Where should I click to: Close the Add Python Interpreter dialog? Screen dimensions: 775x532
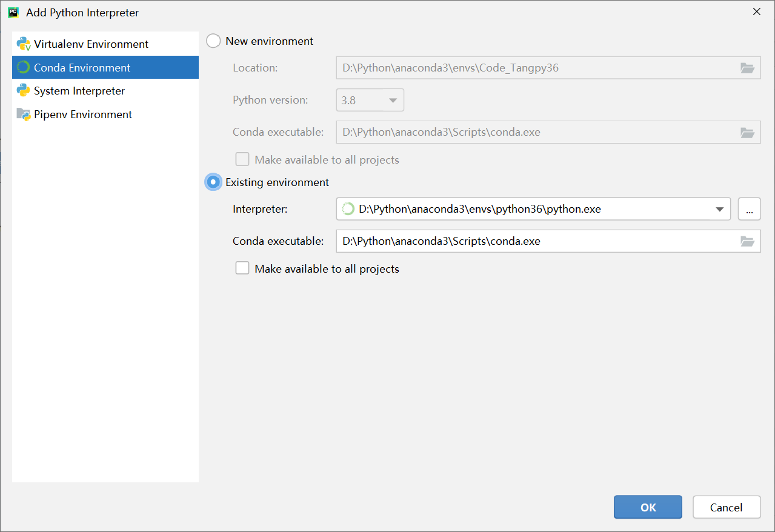[x=756, y=12]
